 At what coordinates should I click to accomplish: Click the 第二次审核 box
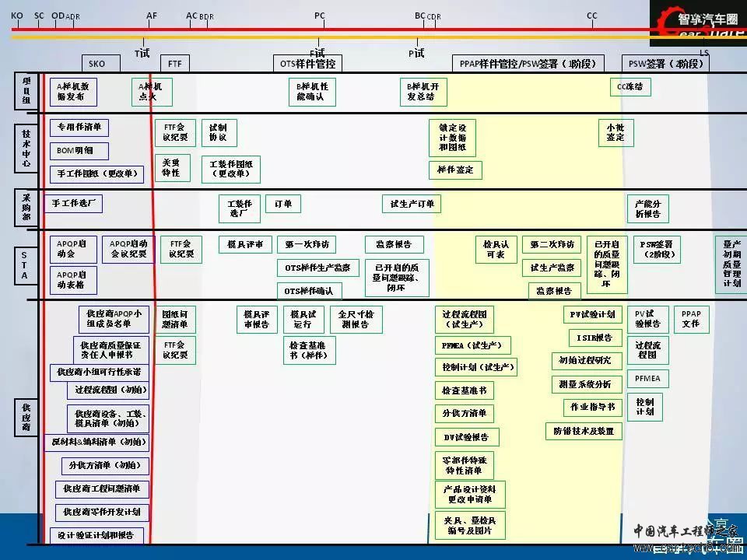click(x=551, y=244)
